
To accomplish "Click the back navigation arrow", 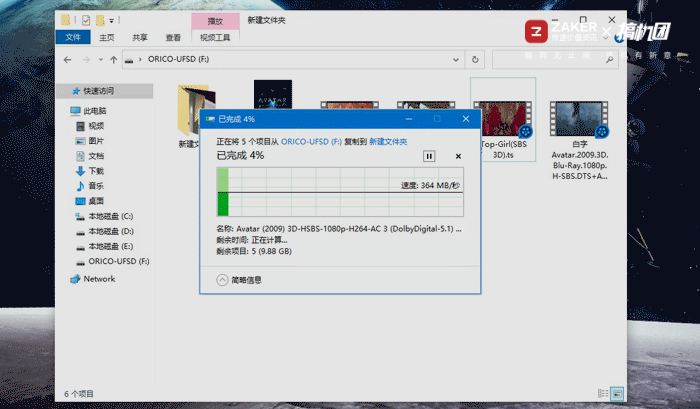I will [67, 59].
